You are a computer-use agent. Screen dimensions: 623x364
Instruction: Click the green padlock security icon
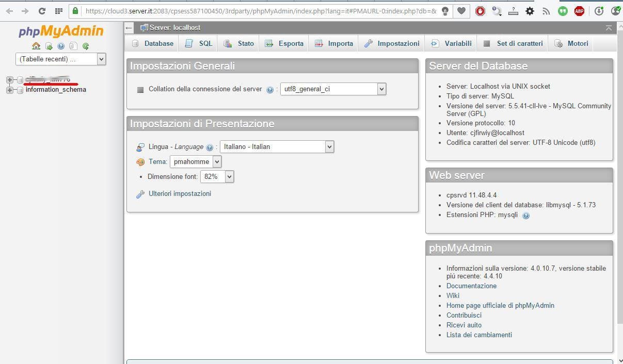[75, 11]
